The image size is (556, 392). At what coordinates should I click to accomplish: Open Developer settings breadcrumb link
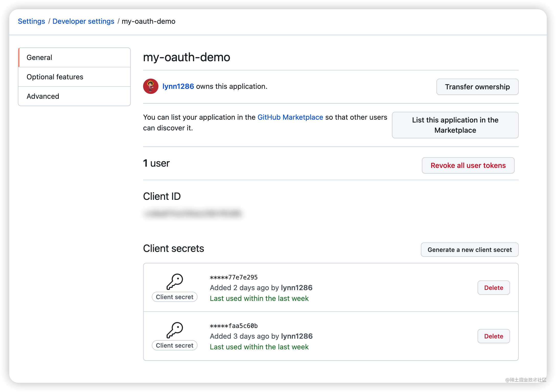click(83, 21)
